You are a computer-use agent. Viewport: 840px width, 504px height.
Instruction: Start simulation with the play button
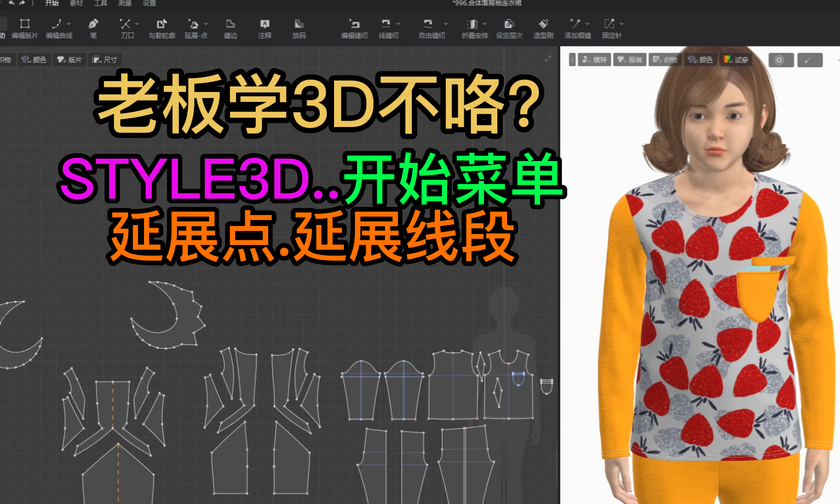781,60
